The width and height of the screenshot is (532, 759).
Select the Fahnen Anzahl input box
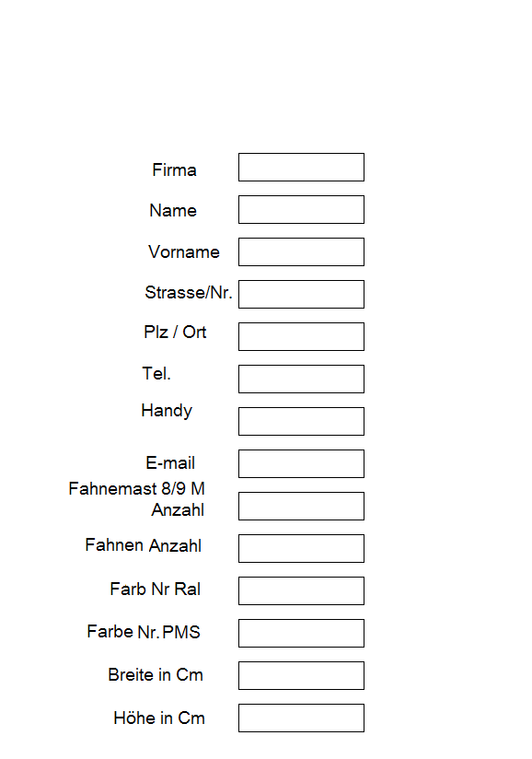300,547
